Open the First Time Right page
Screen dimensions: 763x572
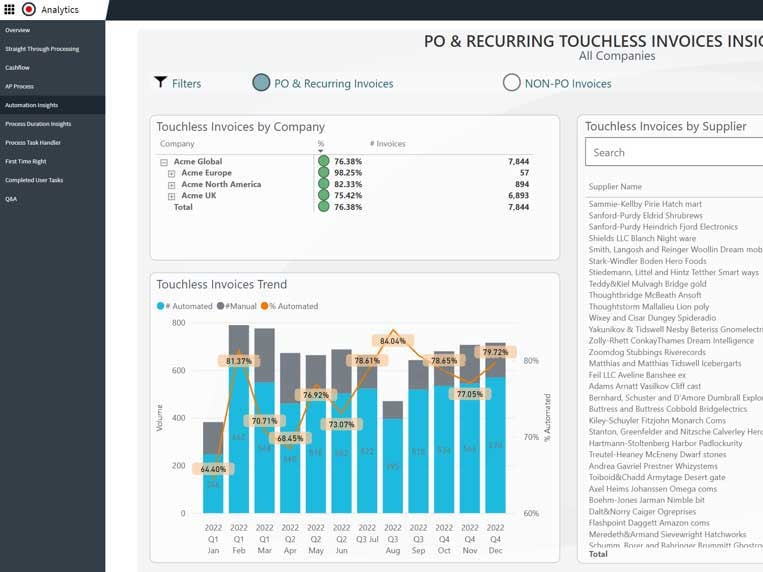(x=25, y=161)
